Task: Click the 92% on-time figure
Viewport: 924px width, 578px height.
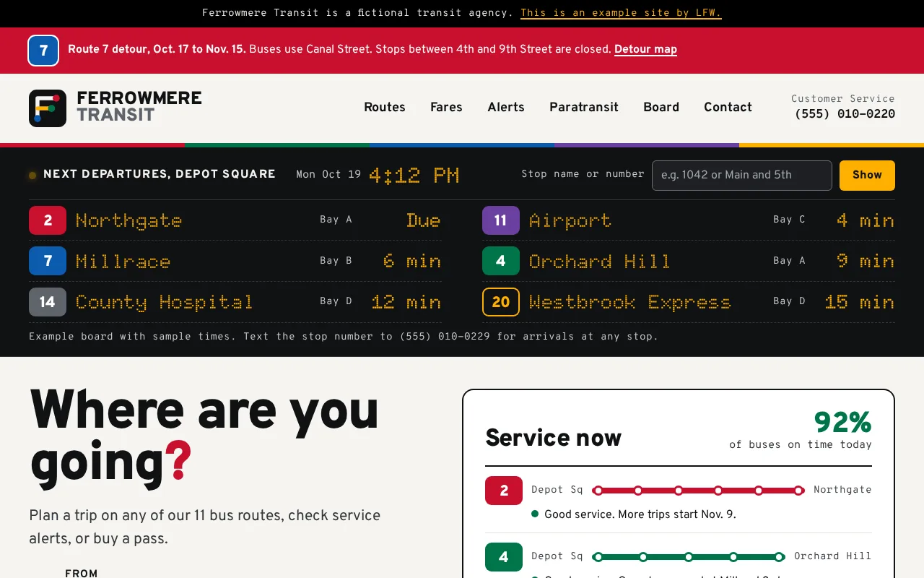Action: [x=842, y=422]
